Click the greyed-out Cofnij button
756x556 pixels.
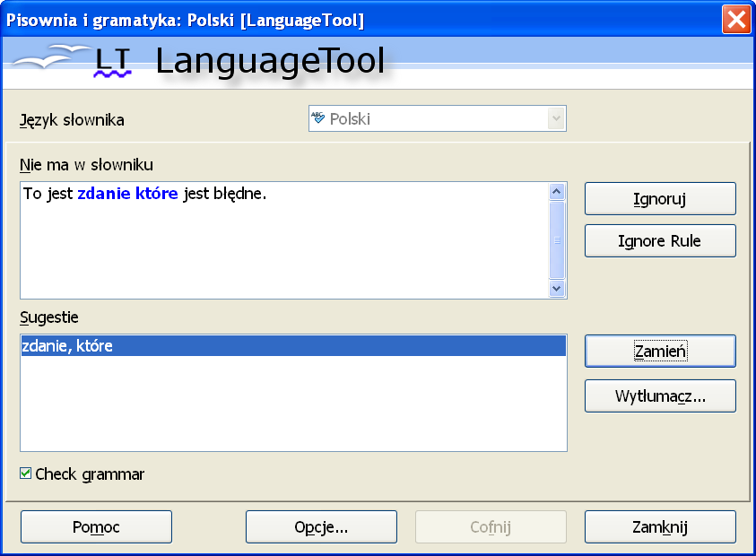pos(491,526)
